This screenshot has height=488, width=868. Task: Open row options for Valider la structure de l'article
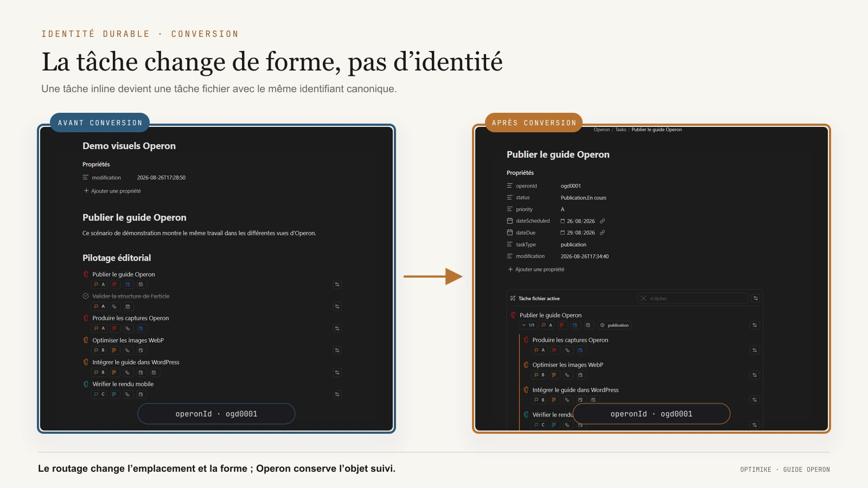pyautogui.click(x=337, y=306)
